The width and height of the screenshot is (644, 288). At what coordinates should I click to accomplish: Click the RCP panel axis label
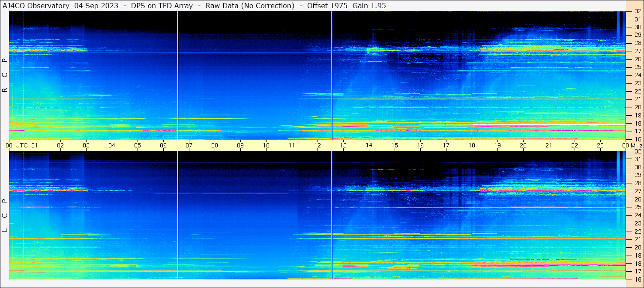[5, 75]
